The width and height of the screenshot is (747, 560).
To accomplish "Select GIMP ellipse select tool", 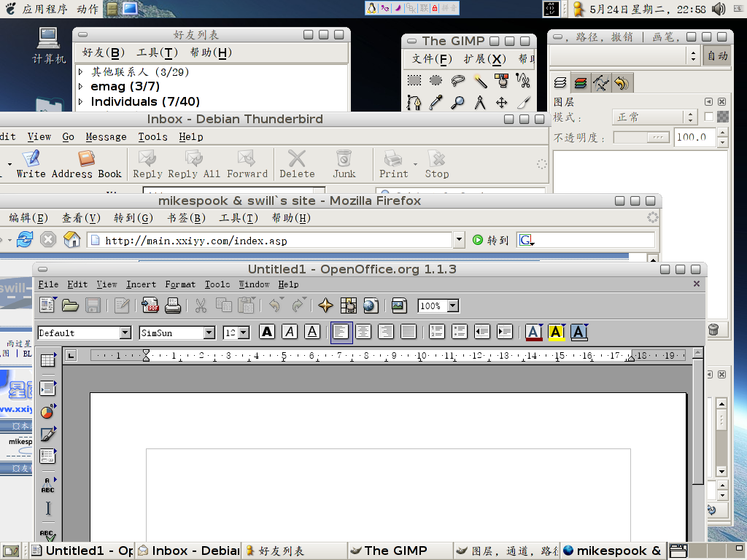I will [x=436, y=80].
